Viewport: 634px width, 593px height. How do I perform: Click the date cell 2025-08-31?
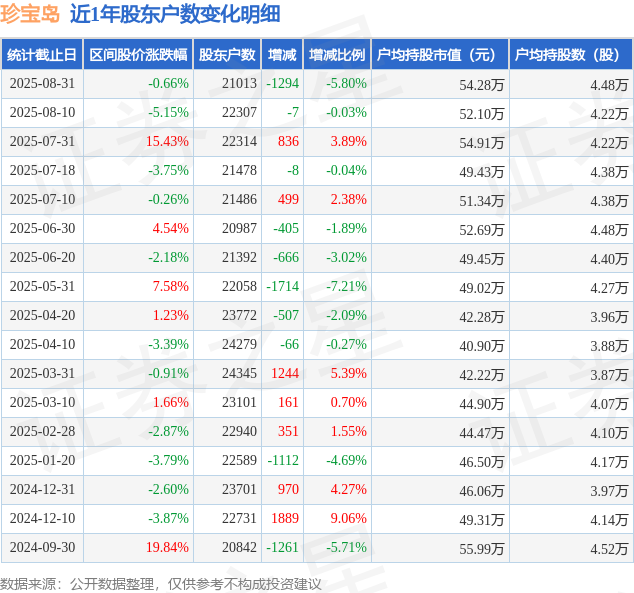[x=42, y=84]
